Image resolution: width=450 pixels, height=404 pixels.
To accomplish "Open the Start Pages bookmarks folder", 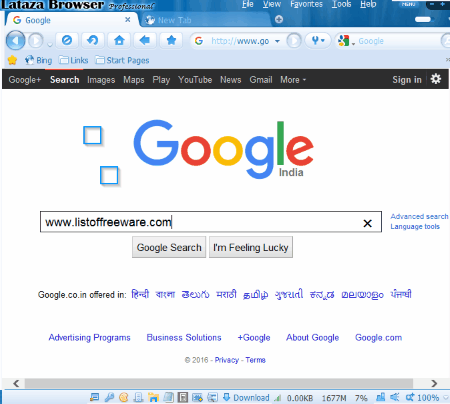I will (x=122, y=60).
